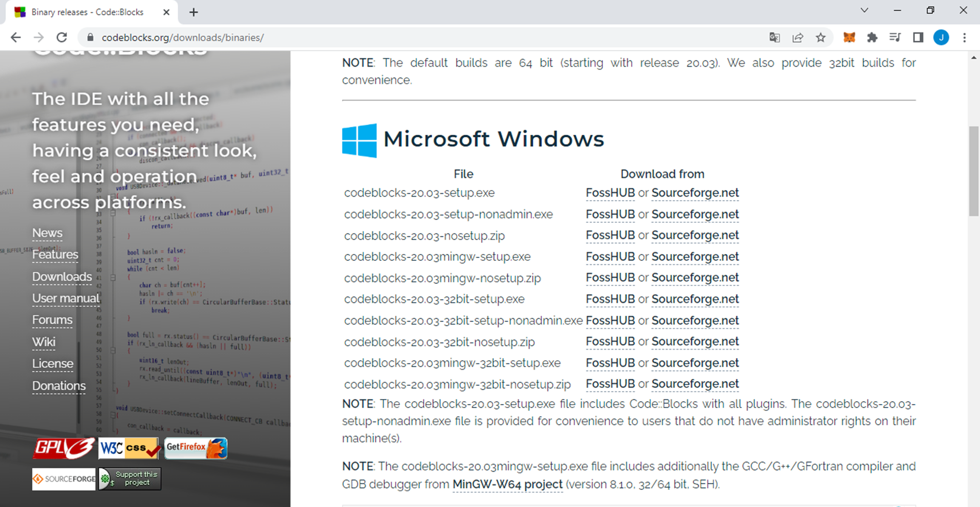Viewport: 980px width, 507px height.
Task: Close the Binary releases tab
Action: pos(167,12)
